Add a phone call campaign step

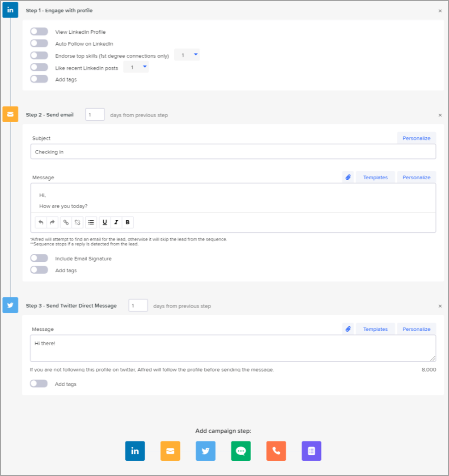(276, 451)
